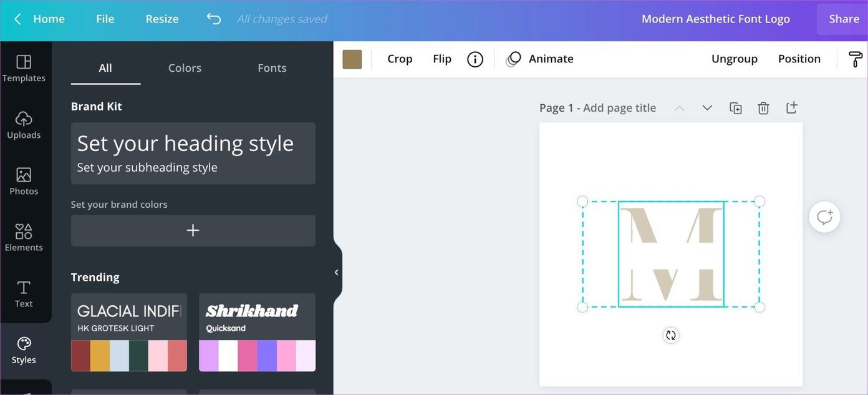Open the File menu
Screen dimensions: 868x395
click(x=105, y=19)
